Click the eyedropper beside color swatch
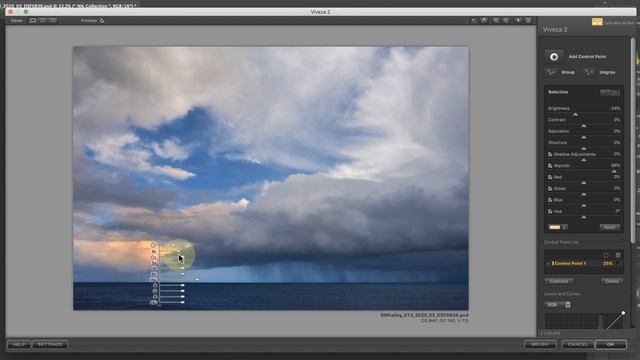Image resolution: width=640 pixels, height=360 pixels. point(564,227)
